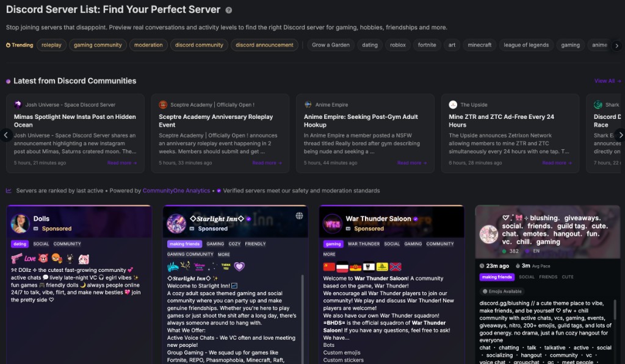Viewport: 625px width, 364px height.
Task: Select the league of legends tag chip
Action: tap(526, 45)
